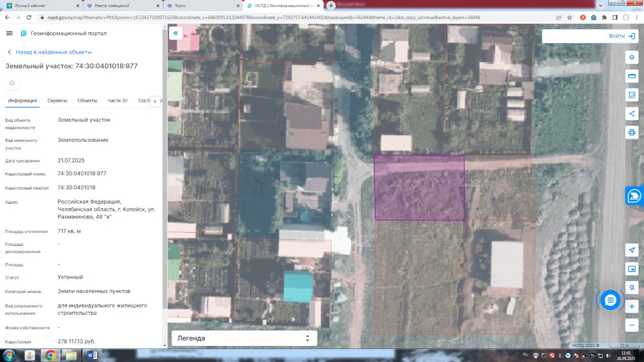Open the Yandex extension
This screenshot has width=644, height=362.
tap(583, 17)
